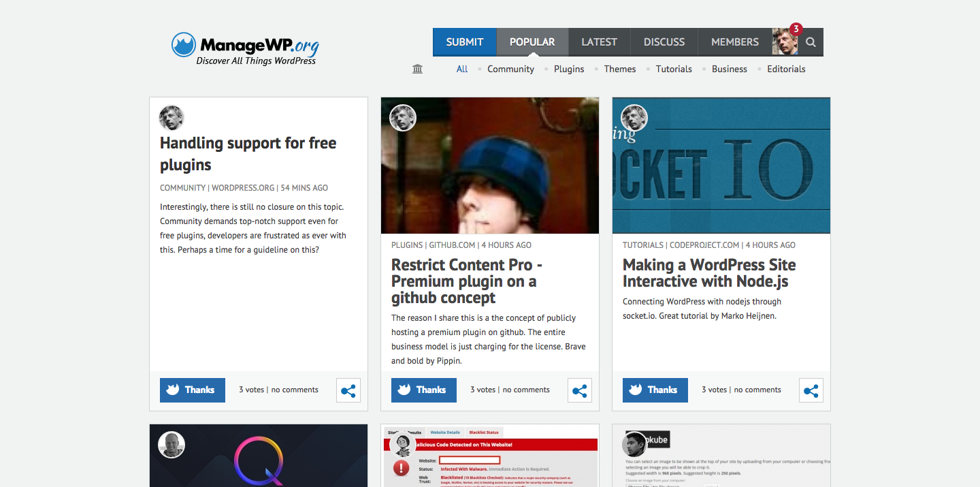Filter by Plugins category
This screenshot has width=980, height=487.
569,69
